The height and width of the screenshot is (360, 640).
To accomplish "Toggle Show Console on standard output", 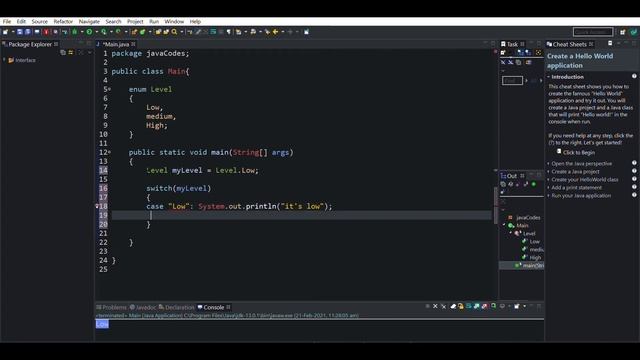I will coord(476,306).
